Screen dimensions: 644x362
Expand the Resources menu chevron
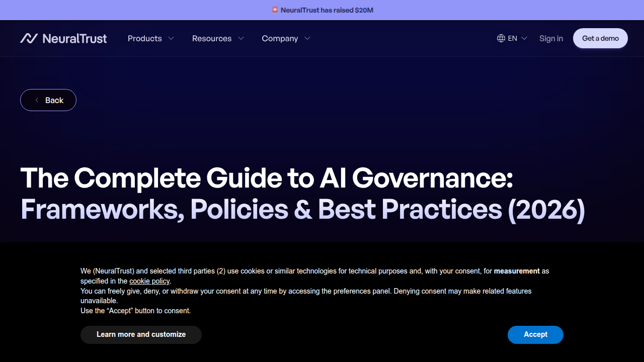coord(241,38)
